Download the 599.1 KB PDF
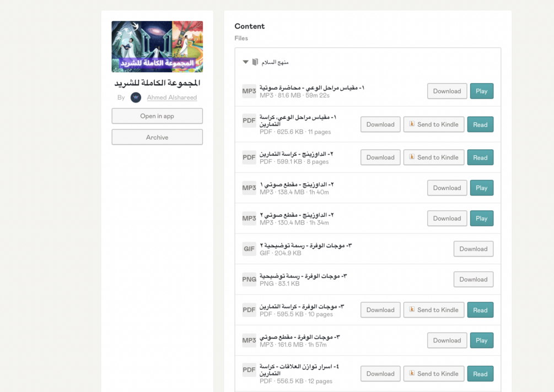Image resolution: width=554 pixels, height=392 pixels. coord(380,157)
